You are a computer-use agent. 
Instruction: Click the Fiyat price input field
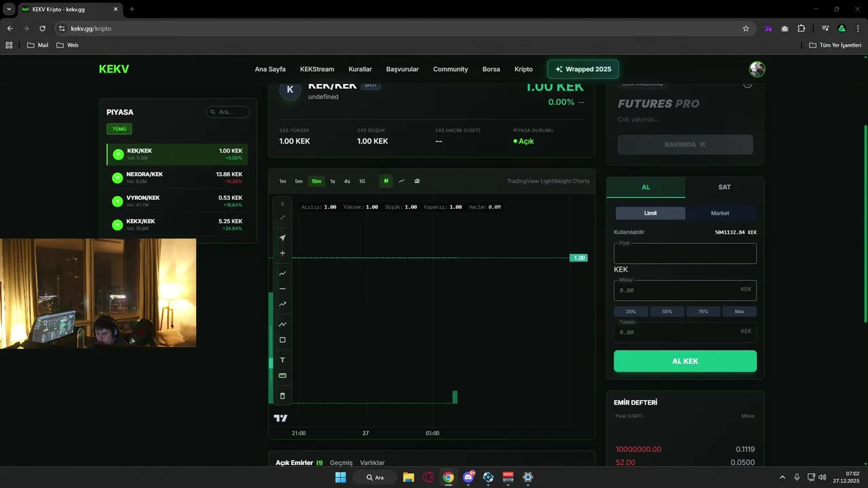[685, 253]
